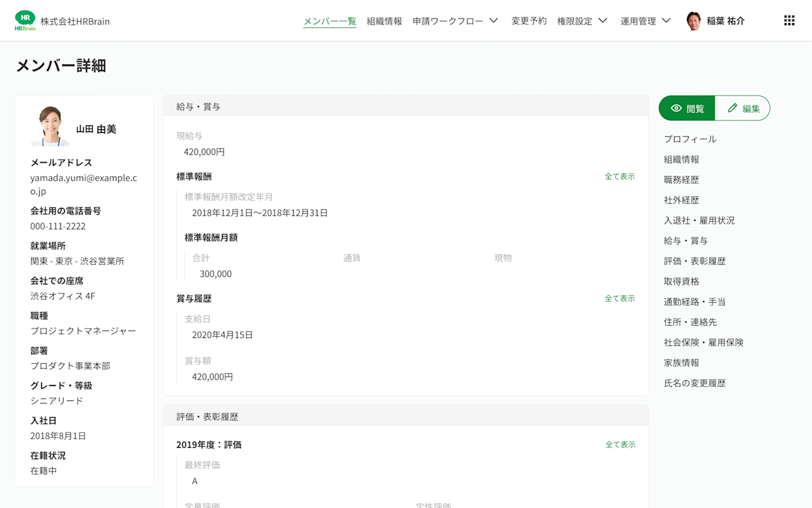Navigate to the 家族情報 section

680,362
